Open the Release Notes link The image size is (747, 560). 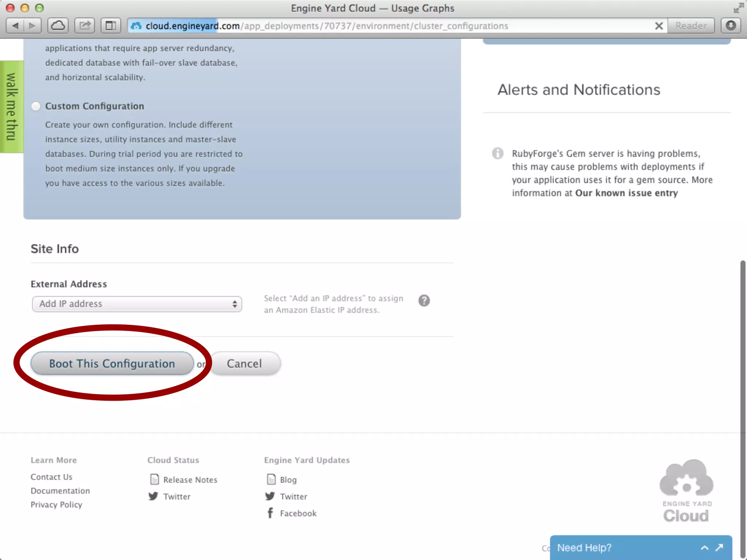tap(190, 480)
